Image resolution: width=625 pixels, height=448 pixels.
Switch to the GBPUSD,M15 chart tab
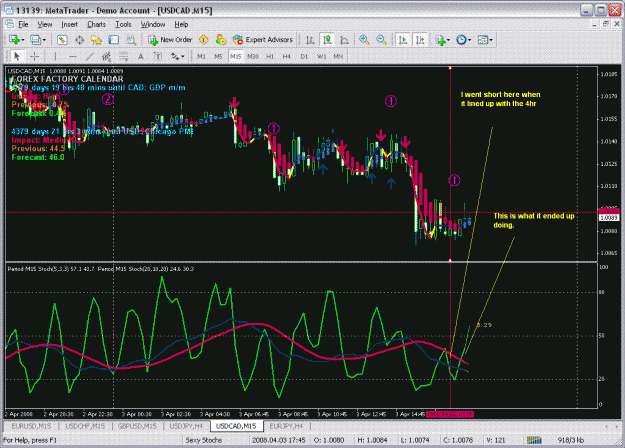coord(137,426)
